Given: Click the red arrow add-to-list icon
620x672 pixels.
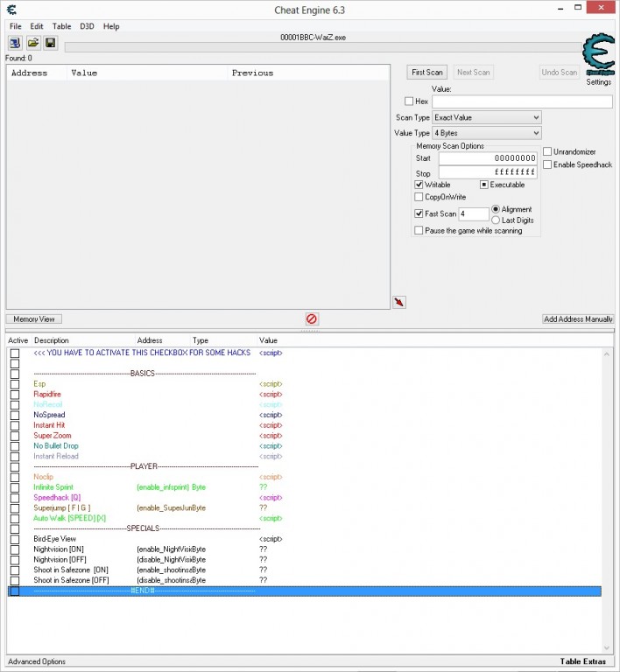Looking at the screenshot, I should pos(400,302).
